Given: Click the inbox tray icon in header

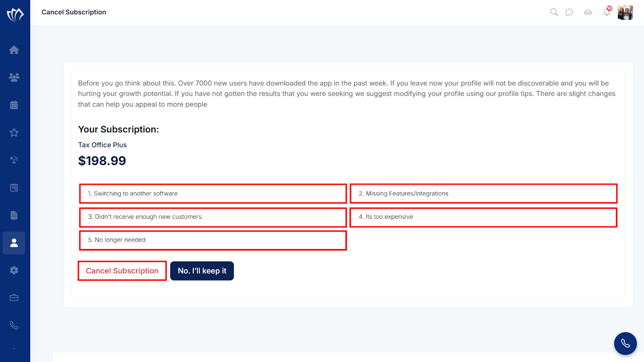Looking at the screenshot, I should click(588, 12).
